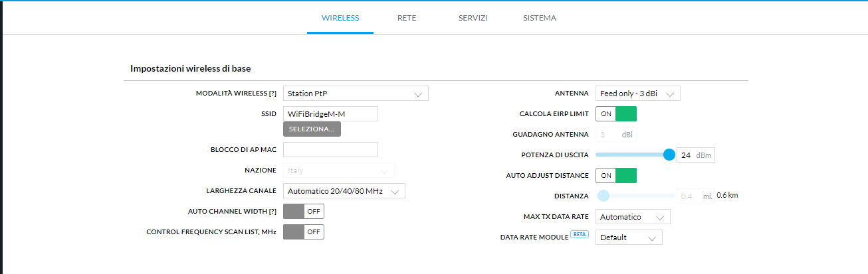The height and width of the screenshot is (274, 868).
Task: Open the Station PtP wireless mode dropdown
Action: click(356, 94)
